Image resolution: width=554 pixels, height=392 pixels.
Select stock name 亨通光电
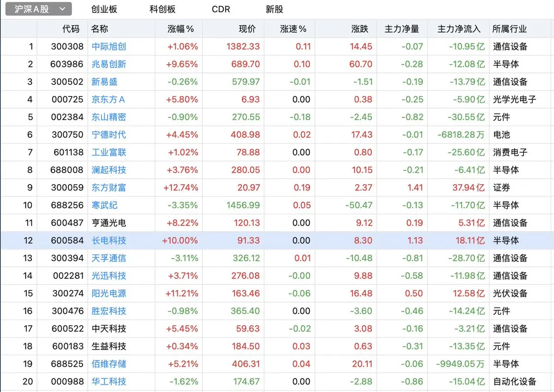tap(109, 223)
